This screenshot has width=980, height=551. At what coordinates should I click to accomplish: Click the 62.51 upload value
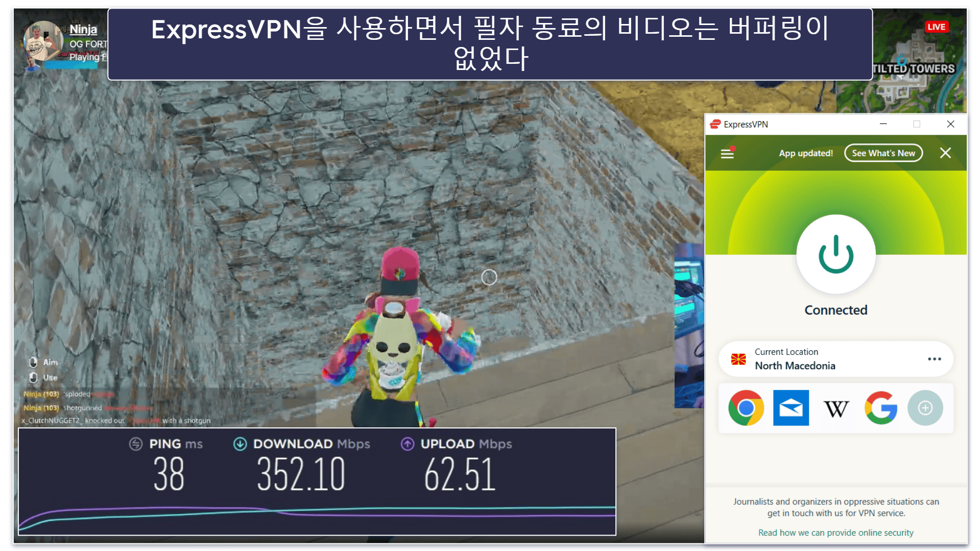460,474
